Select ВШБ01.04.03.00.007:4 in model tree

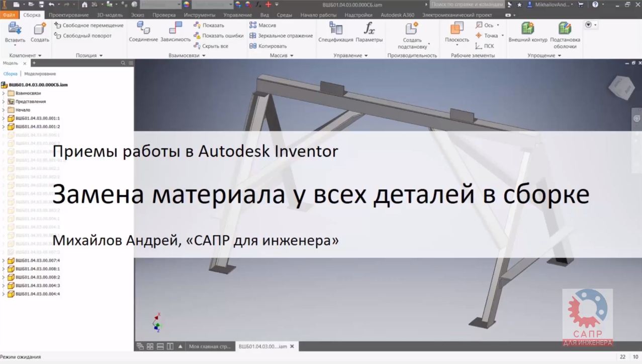[x=33, y=261]
